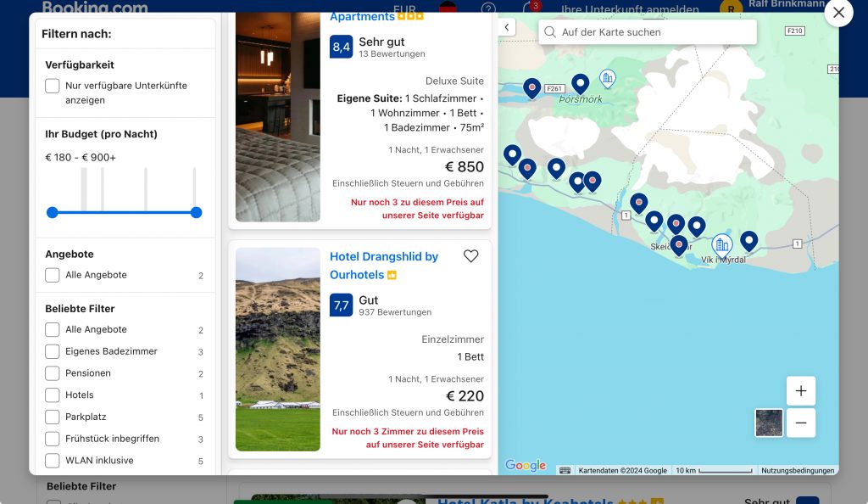Viewport: 868px width, 504px height.
Task: Zoom in on the map
Action: (800, 391)
